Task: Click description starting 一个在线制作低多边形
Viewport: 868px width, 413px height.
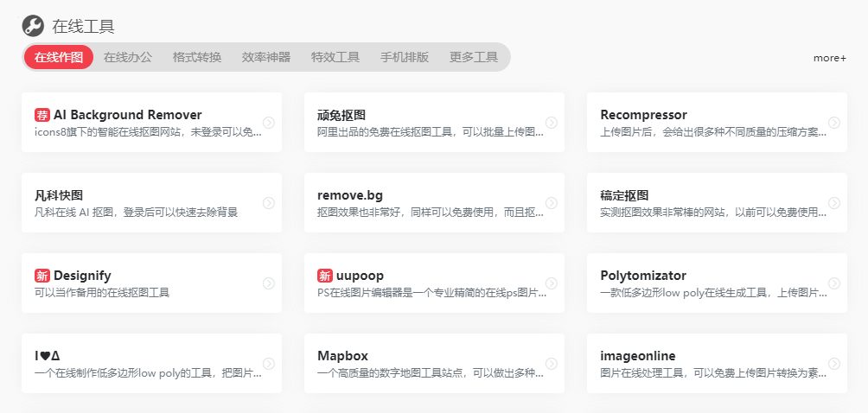Action: 148,373
